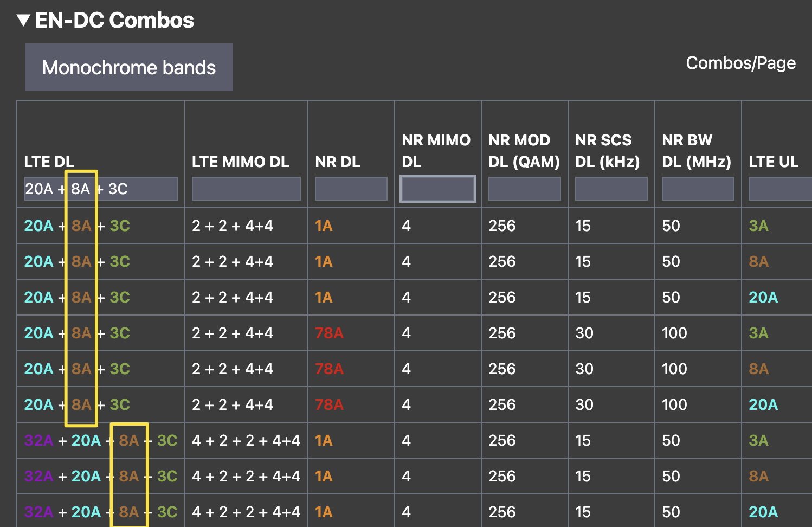Toggle the Monochrome bands button
Viewport: 812px width, 527px height.
click(x=129, y=68)
